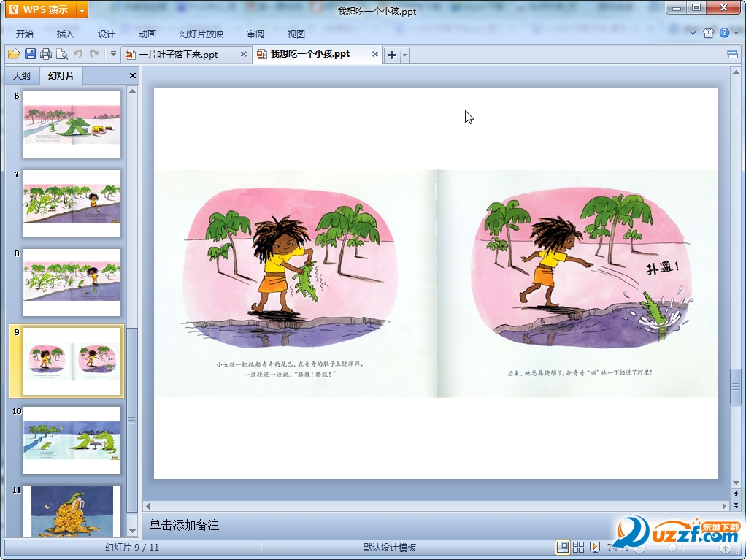The image size is (746, 560).
Task: Open the 视图 ribbon tab
Action: (x=296, y=34)
